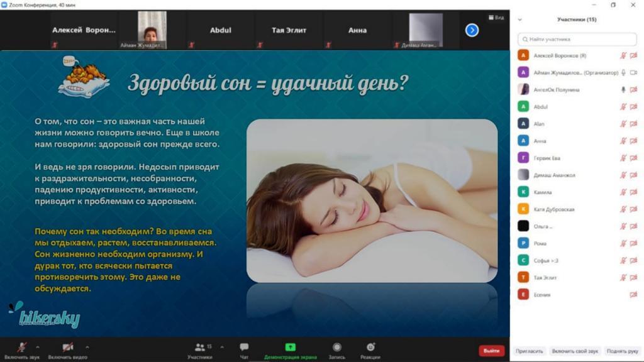This screenshot has height=362, width=644.
Task: Open video settings chevron beside camera
Action: point(88,346)
